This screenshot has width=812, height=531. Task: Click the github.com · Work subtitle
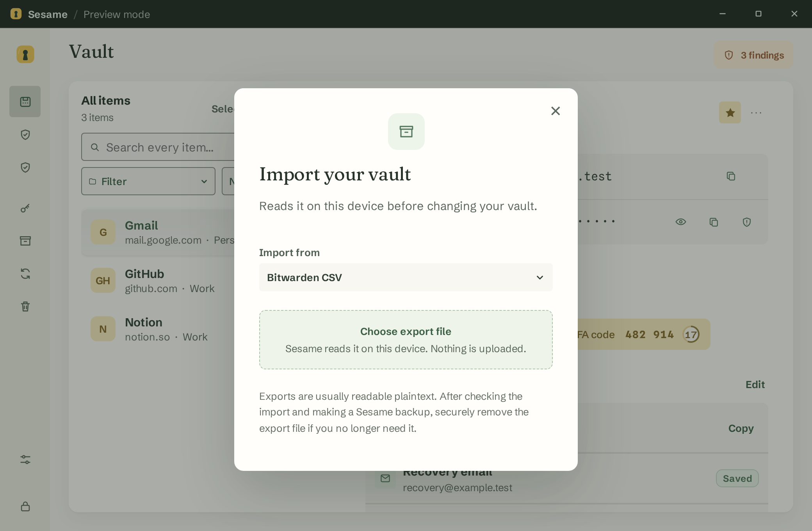coord(170,289)
